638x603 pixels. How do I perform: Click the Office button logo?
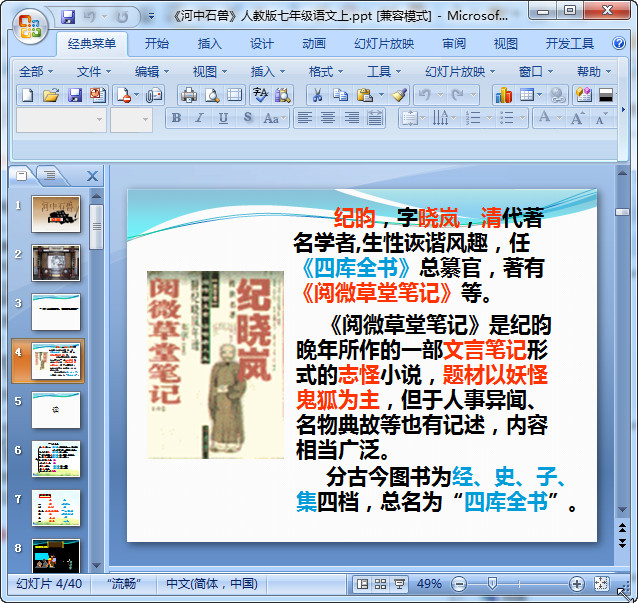click(x=30, y=27)
